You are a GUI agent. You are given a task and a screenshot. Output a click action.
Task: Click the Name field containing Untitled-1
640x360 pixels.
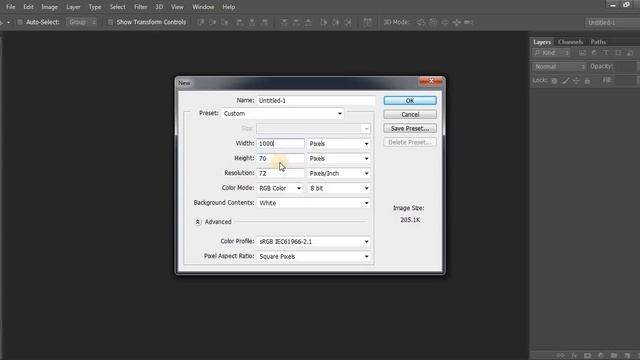point(316,100)
